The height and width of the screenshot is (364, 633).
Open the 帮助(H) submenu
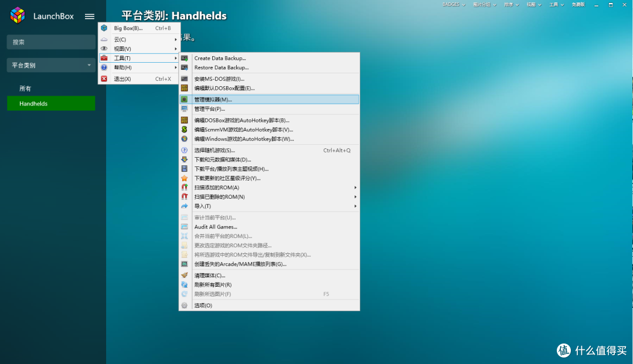pos(139,67)
